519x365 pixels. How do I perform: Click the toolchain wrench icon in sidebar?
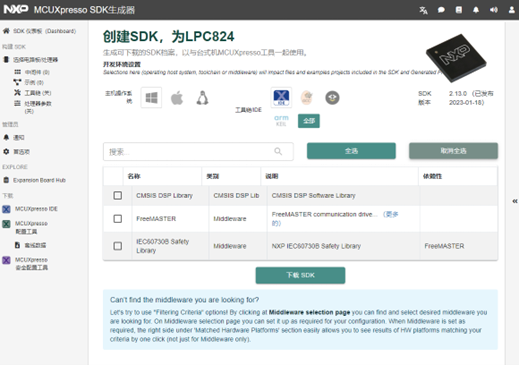pyautogui.click(x=17, y=93)
